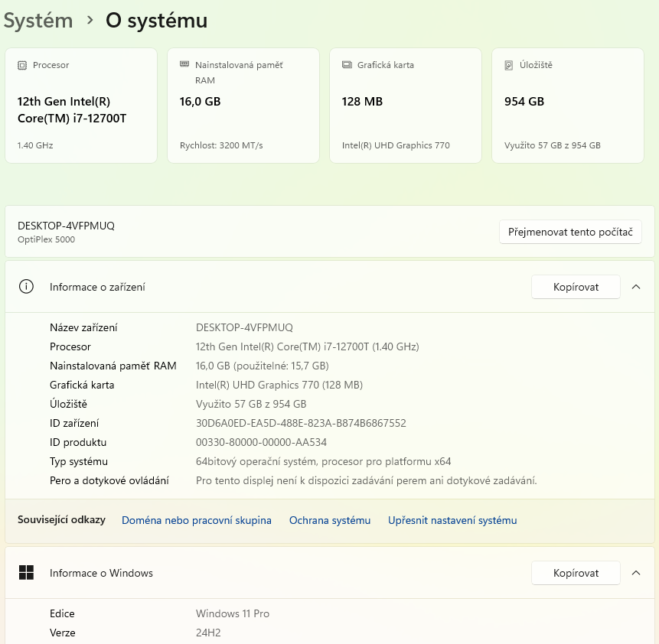The height and width of the screenshot is (644, 659).
Task: Click the DESKTOP-4VFPMUQ computer name heading
Action: tap(66, 226)
